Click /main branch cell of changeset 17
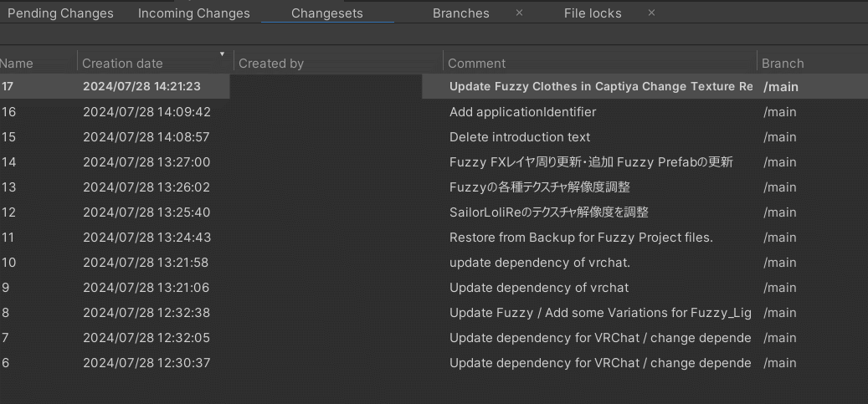Image resolution: width=868 pixels, height=404 pixels. click(x=781, y=87)
